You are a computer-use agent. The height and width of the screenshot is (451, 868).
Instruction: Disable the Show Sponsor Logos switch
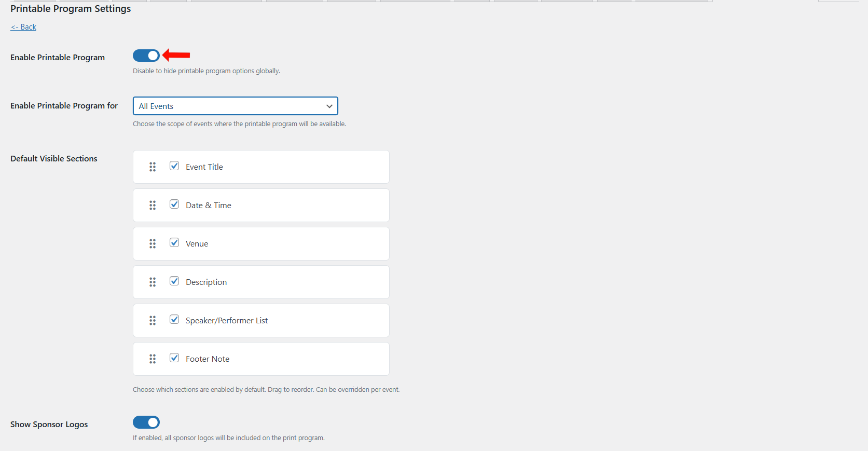coord(146,422)
